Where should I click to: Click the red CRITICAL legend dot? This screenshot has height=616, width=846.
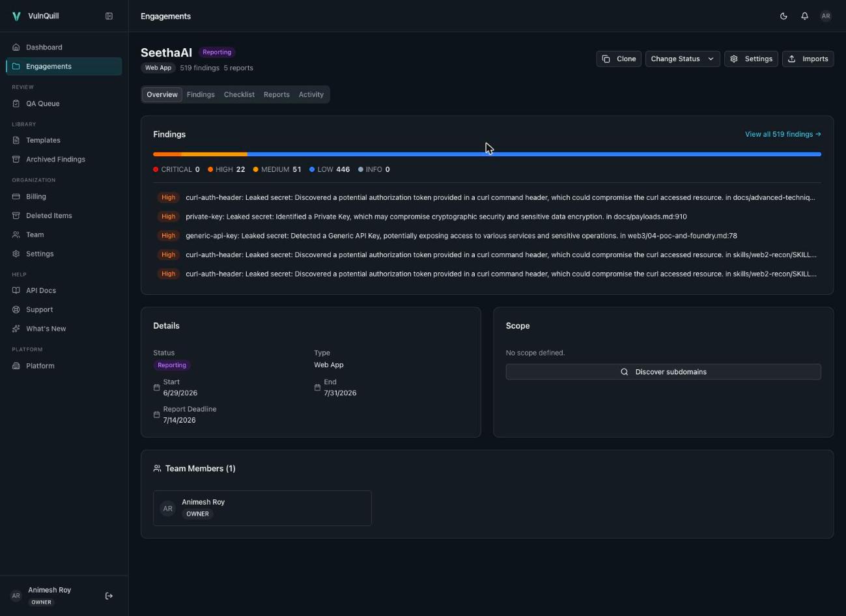(156, 169)
